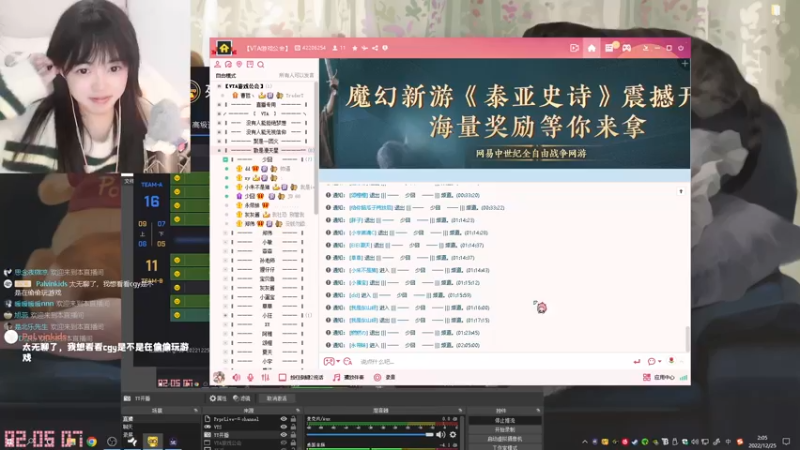Click the YY chat area scrollbar
The image size is (800, 450).
click(x=687, y=339)
